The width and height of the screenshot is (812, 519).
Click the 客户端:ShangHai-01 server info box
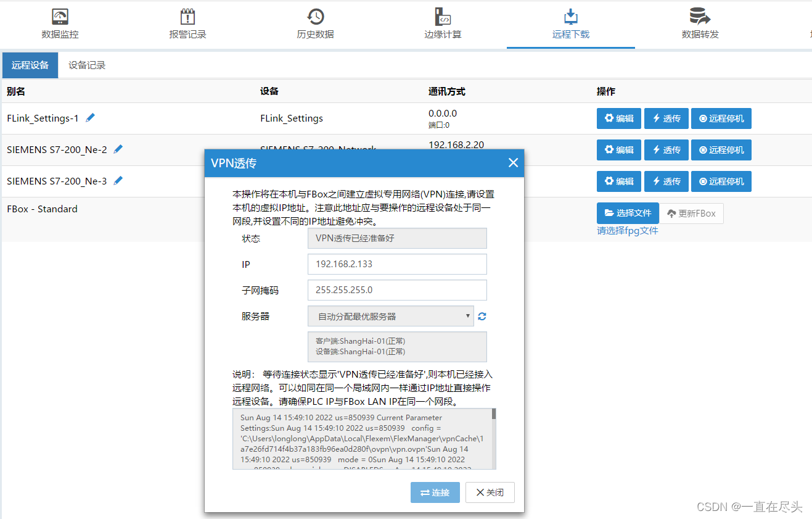pos(397,347)
